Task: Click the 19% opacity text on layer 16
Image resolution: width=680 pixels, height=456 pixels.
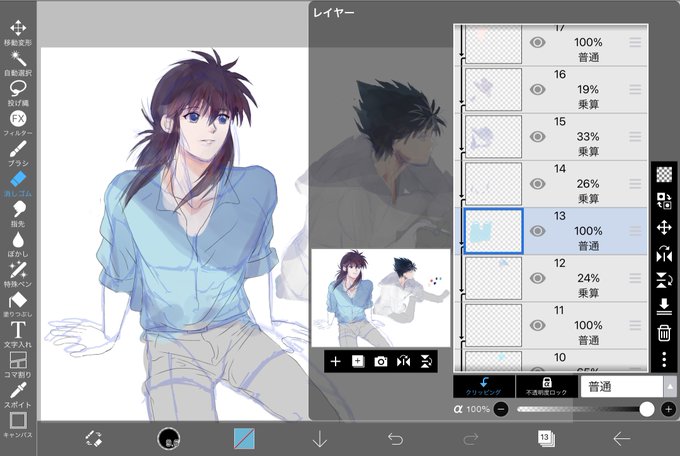Action: tap(588, 89)
